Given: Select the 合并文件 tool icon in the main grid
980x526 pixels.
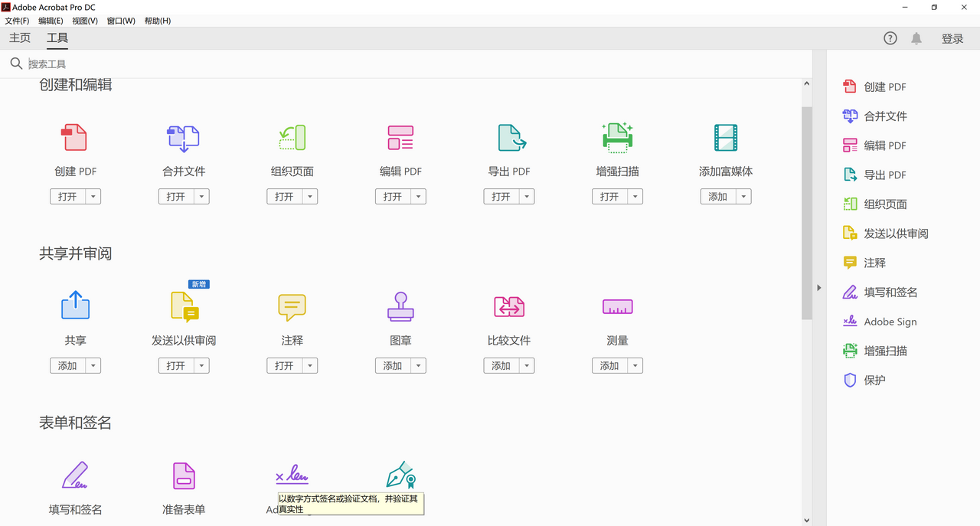Looking at the screenshot, I should [184, 138].
